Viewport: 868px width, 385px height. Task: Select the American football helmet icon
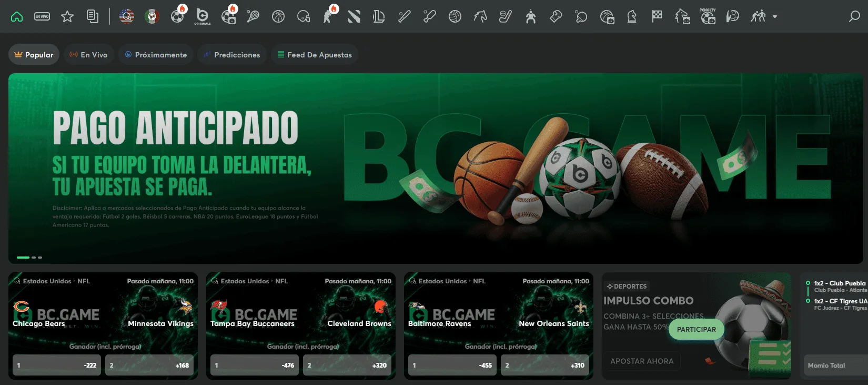click(x=304, y=17)
